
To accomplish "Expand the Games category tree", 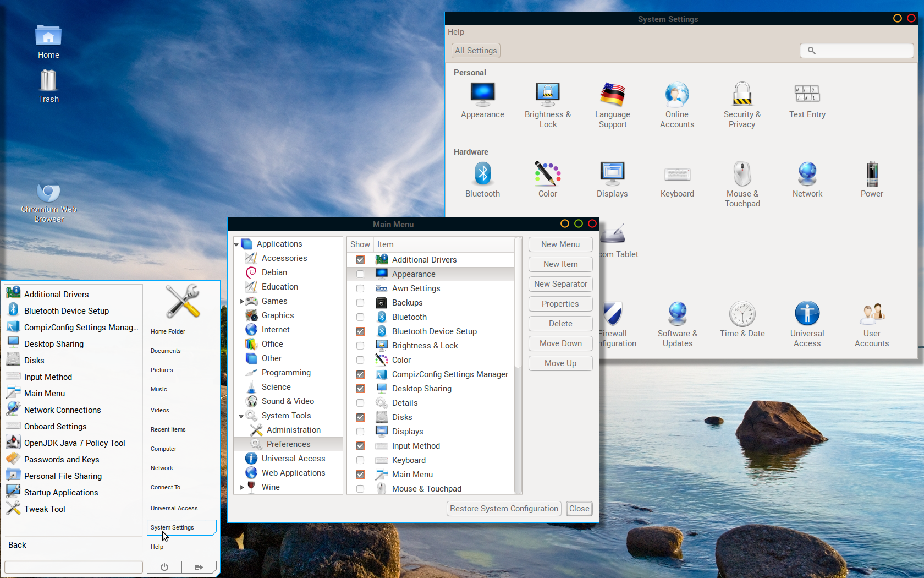I will [x=241, y=301].
